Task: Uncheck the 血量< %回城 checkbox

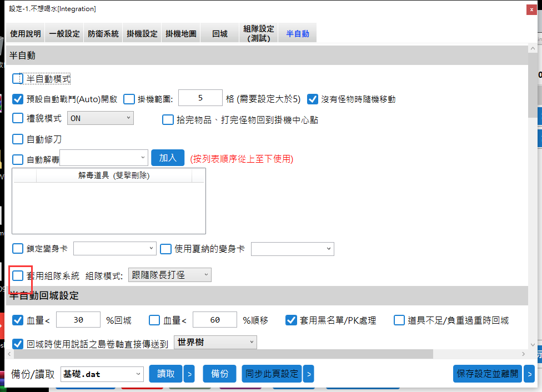Action: point(18,320)
